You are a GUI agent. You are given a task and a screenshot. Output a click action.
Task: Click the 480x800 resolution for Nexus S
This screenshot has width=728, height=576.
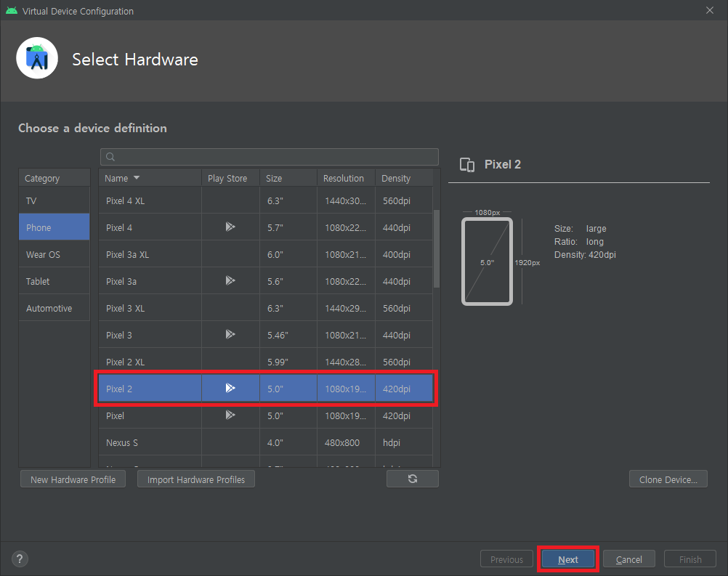click(342, 443)
